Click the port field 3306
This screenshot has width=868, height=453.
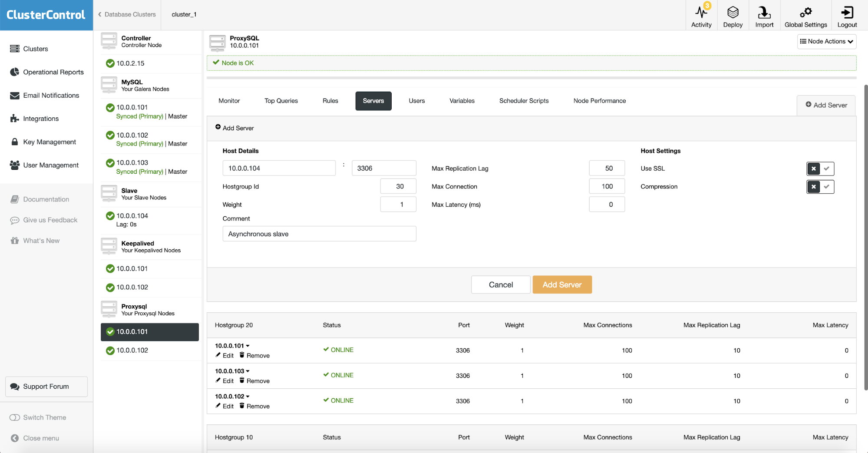click(384, 168)
